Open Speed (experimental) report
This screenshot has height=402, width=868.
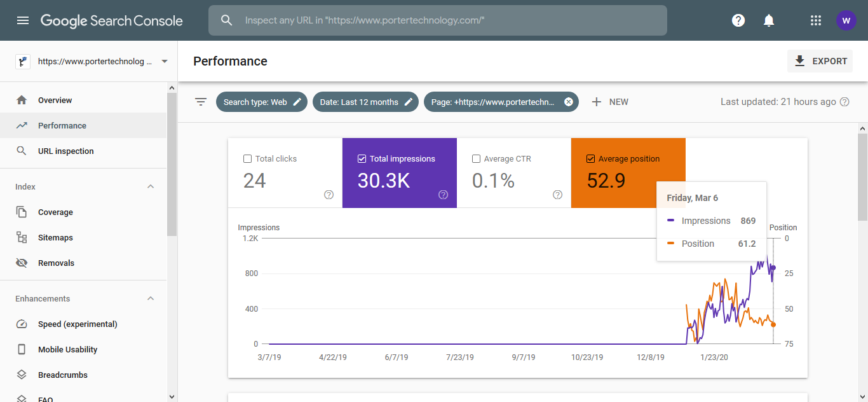point(83,324)
